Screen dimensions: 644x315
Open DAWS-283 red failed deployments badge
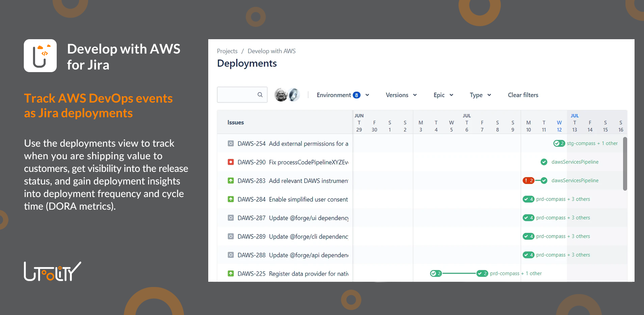click(528, 181)
